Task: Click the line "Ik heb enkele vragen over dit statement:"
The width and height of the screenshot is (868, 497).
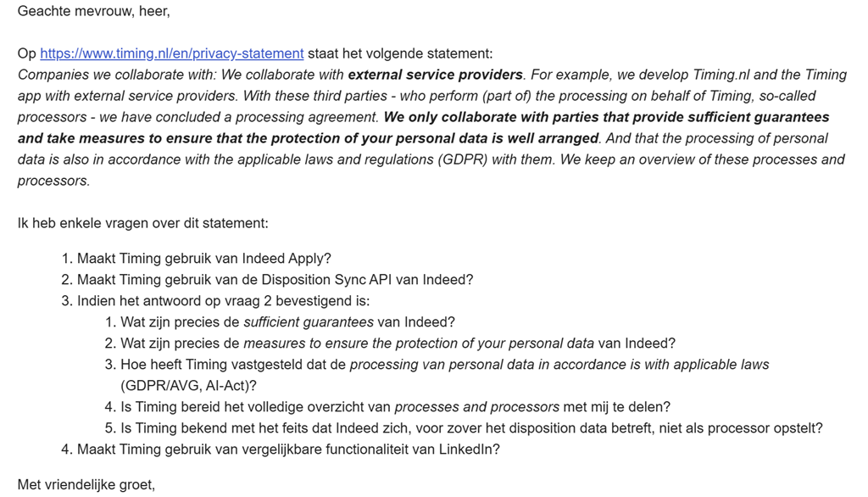Action: tap(142, 223)
